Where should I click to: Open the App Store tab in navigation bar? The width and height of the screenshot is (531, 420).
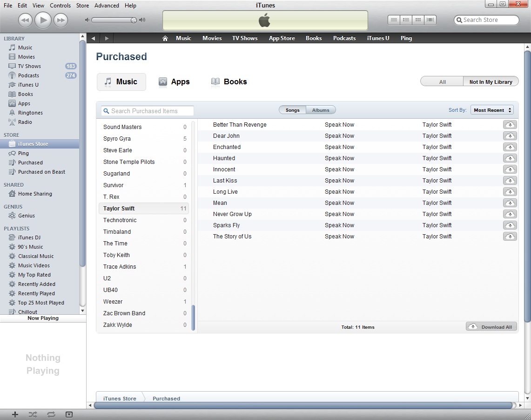tap(282, 38)
